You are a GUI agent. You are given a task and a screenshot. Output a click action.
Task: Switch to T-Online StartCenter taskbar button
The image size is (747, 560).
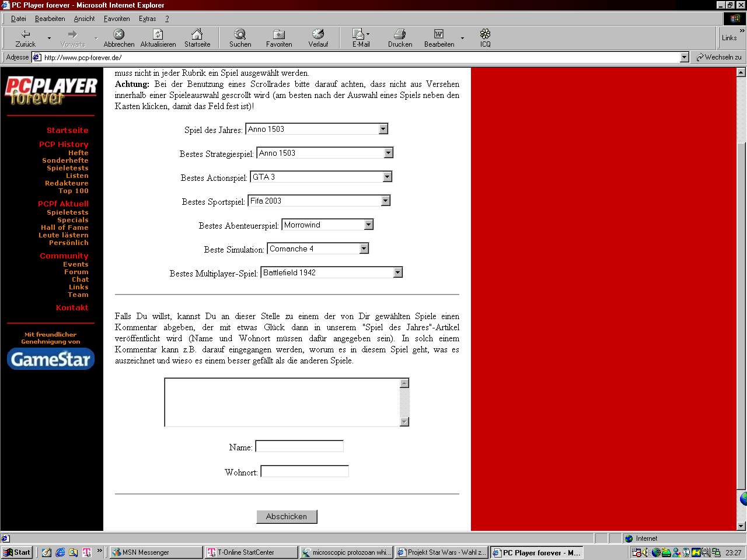click(x=251, y=552)
